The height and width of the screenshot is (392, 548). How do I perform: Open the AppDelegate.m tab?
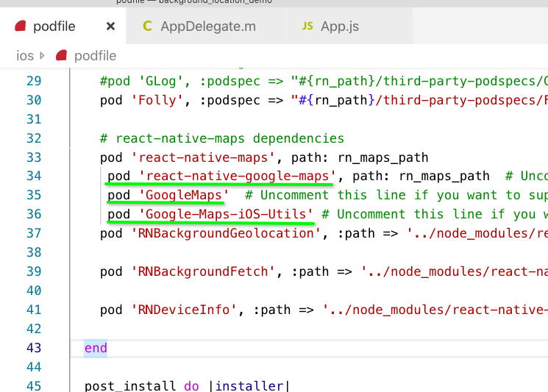point(206,26)
